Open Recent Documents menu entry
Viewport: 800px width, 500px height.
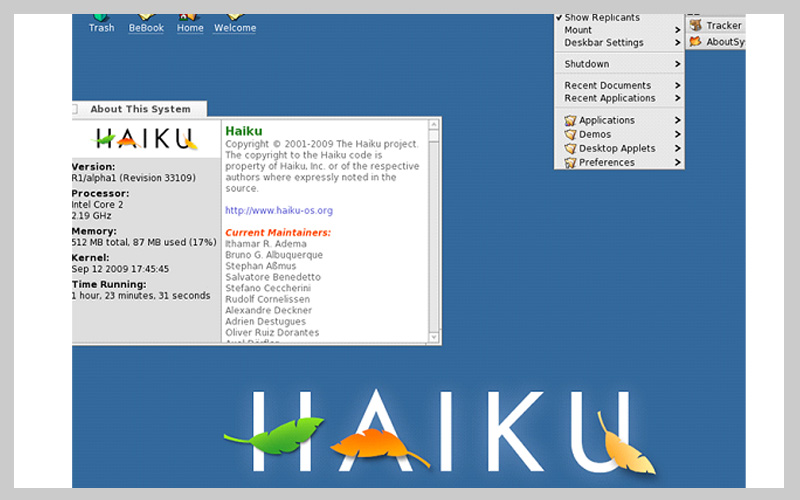coord(619,85)
